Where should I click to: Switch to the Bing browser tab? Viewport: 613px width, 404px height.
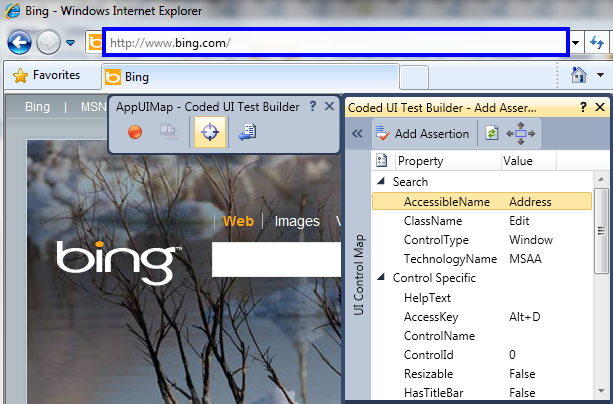pos(250,77)
